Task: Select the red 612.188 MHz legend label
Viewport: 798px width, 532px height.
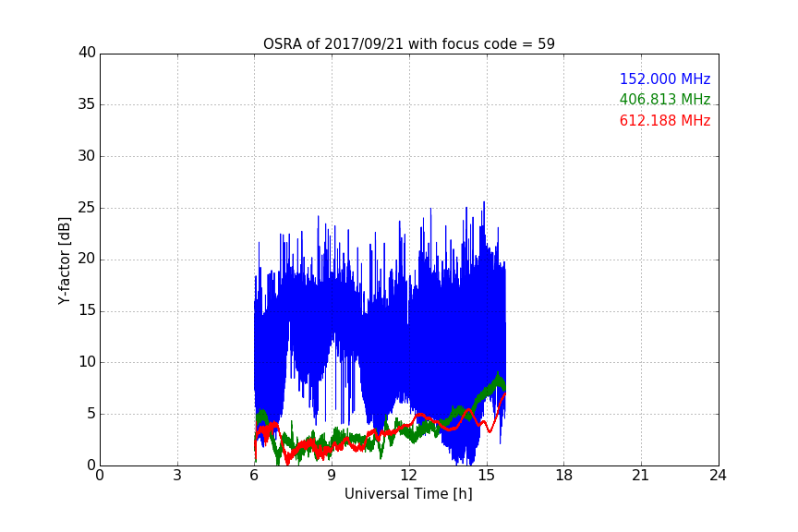Action: tap(665, 120)
